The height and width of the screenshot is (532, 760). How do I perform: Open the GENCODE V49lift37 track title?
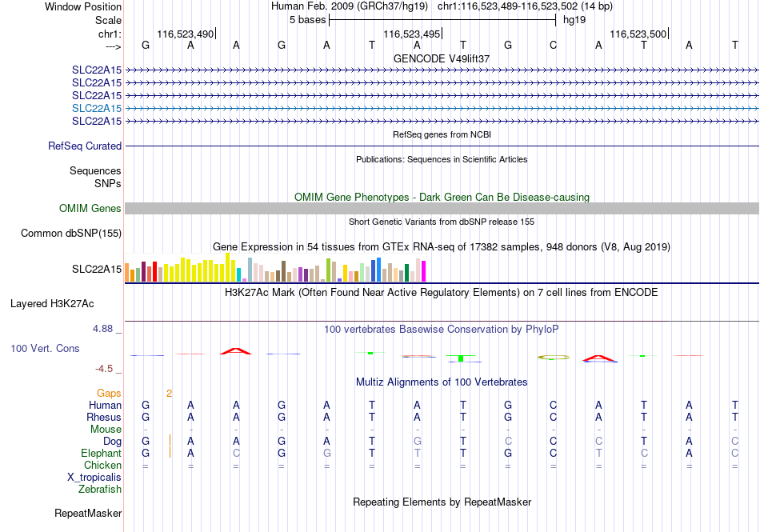tap(442, 58)
